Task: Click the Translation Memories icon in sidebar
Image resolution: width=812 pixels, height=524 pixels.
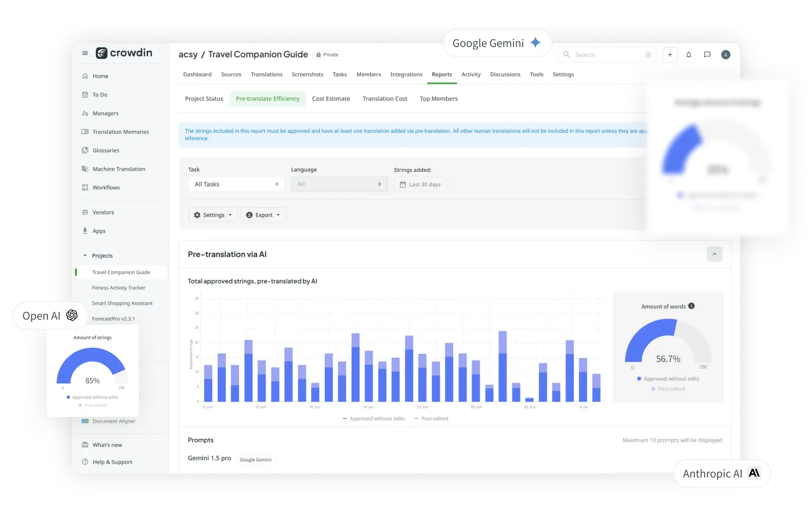Action: pyautogui.click(x=85, y=132)
